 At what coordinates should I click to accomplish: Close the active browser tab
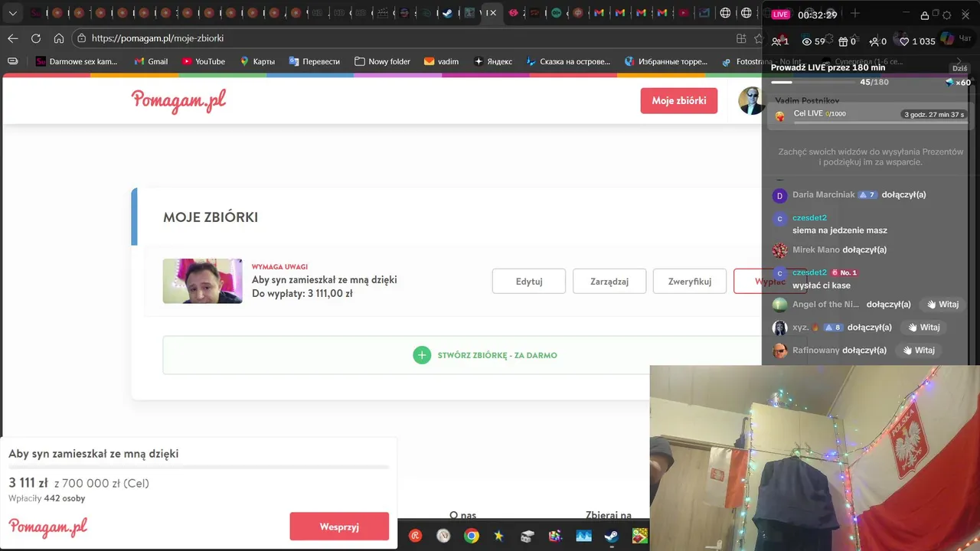point(493,13)
